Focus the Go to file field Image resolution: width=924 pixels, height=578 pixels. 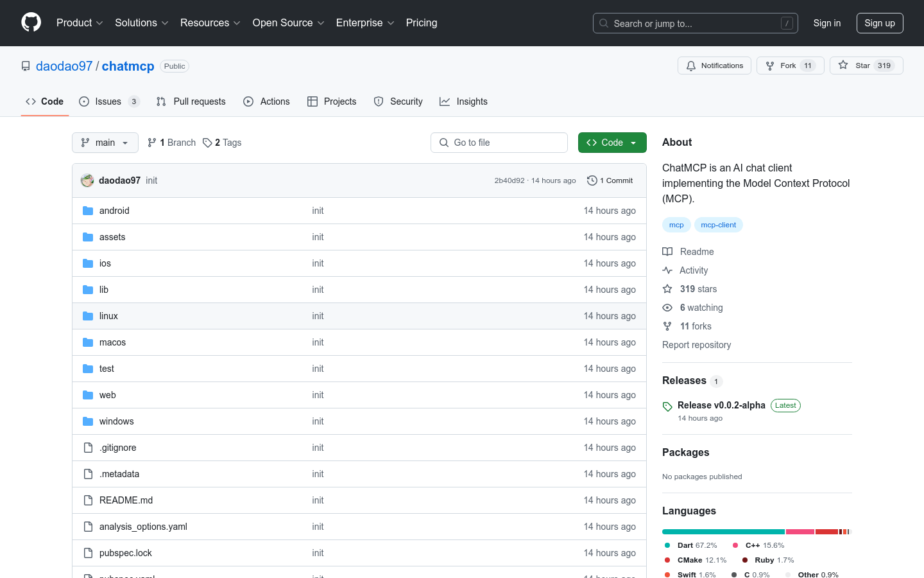tap(499, 143)
